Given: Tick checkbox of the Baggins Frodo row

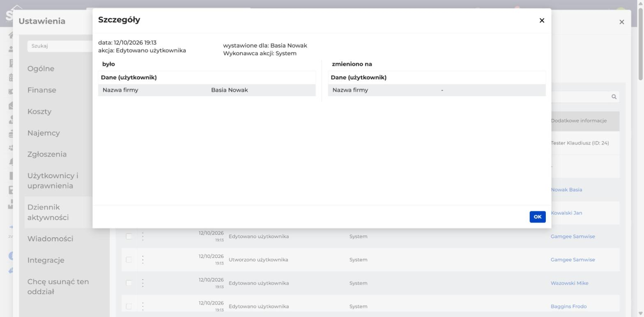Looking at the screenshot, I should (129, 306).
